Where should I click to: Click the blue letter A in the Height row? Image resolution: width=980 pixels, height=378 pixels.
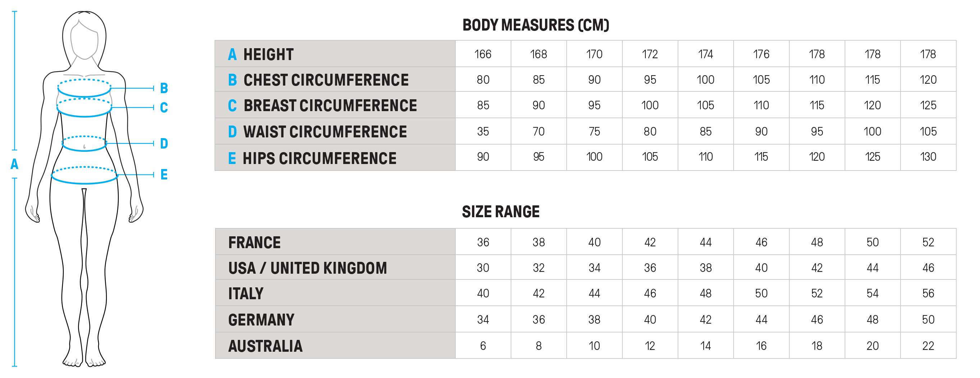pyautogui.click(x=232, y=54)
